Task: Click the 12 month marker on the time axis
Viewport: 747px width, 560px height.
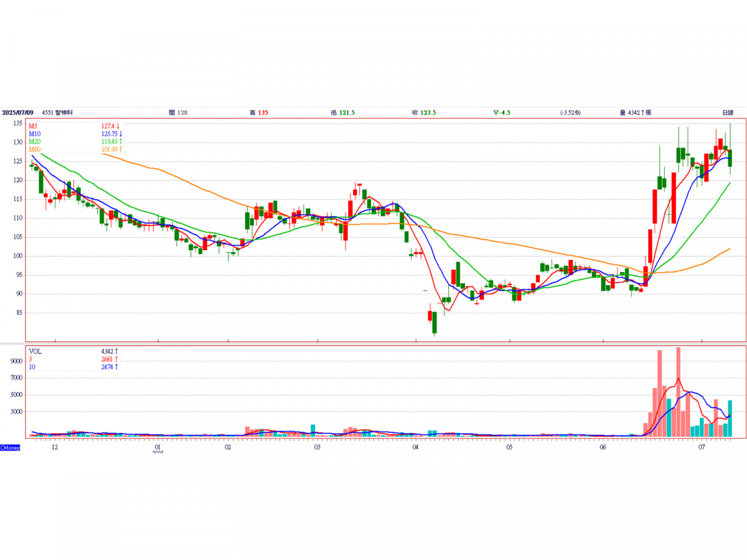Action: click(55, 447)
